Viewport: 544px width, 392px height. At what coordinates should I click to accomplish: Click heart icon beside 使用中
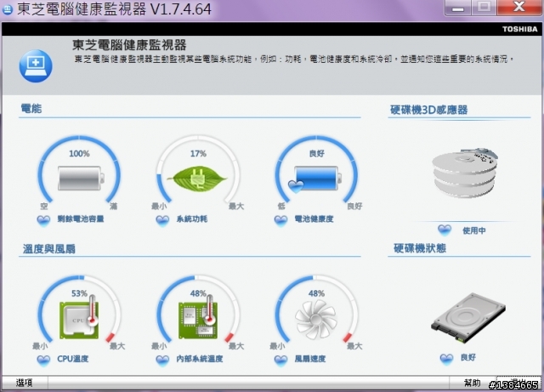(445, 230)
